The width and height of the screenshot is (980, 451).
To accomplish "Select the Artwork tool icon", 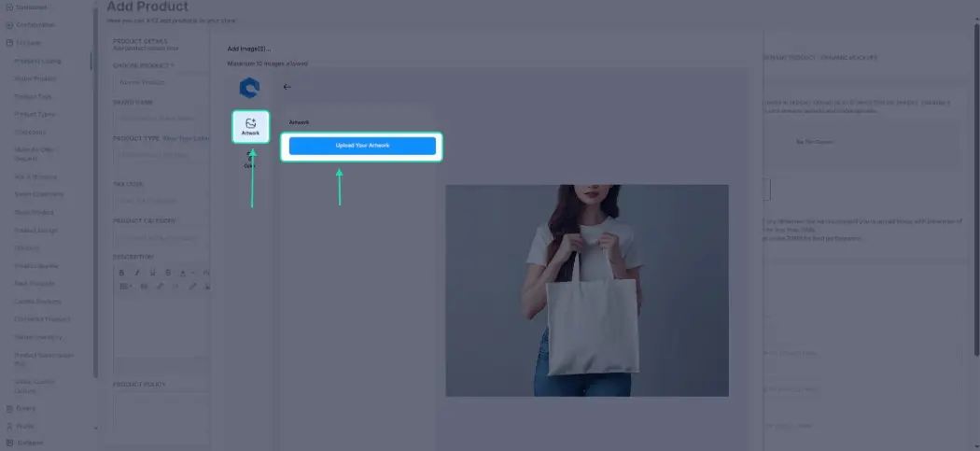I will coord(251,127).
